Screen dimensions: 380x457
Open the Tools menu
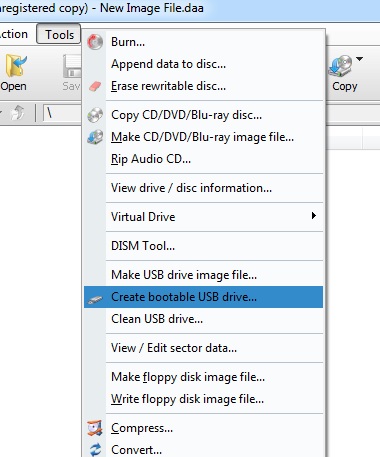pos(59,34)
